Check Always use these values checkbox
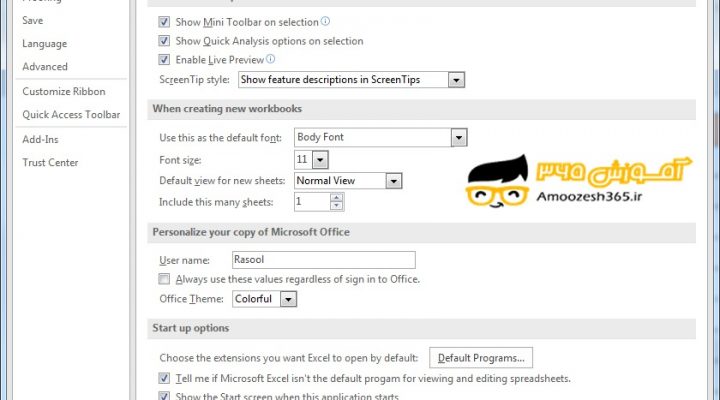 [164, 279]
